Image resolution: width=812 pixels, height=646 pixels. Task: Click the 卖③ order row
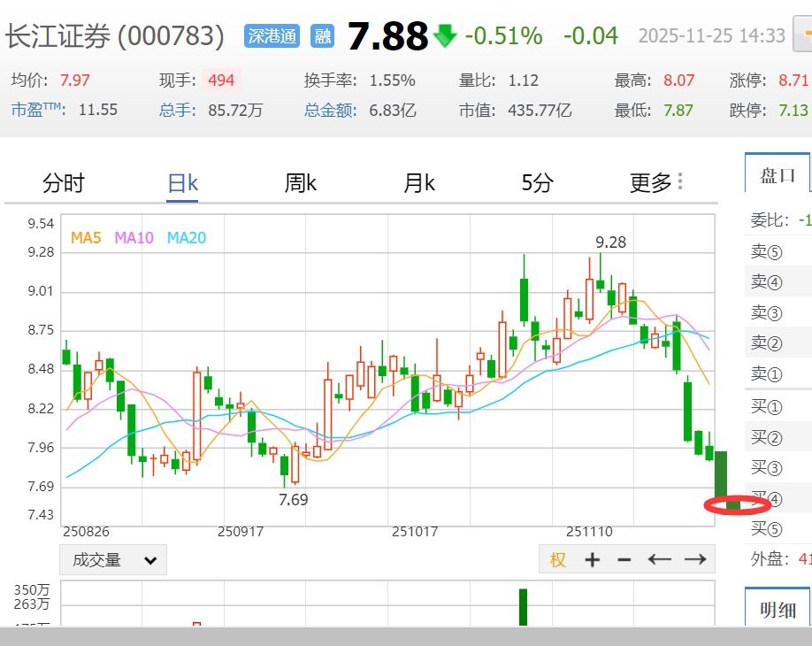pos(778,312)
